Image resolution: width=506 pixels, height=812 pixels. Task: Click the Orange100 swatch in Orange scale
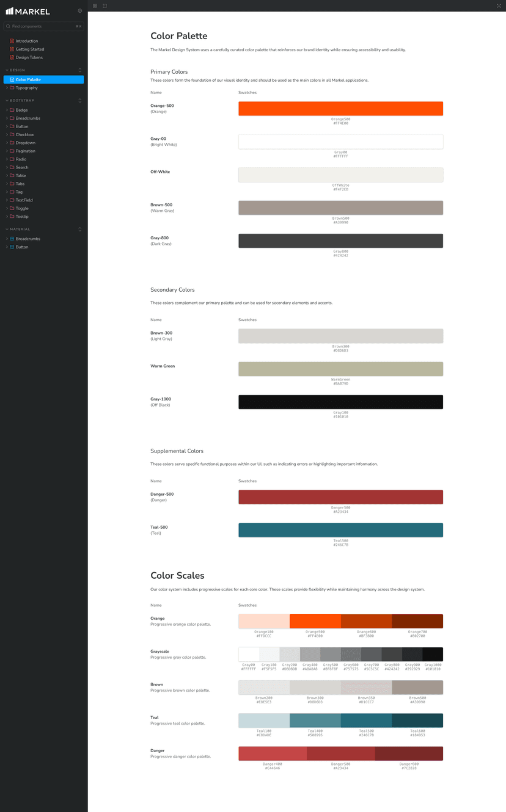click(264, 622)
